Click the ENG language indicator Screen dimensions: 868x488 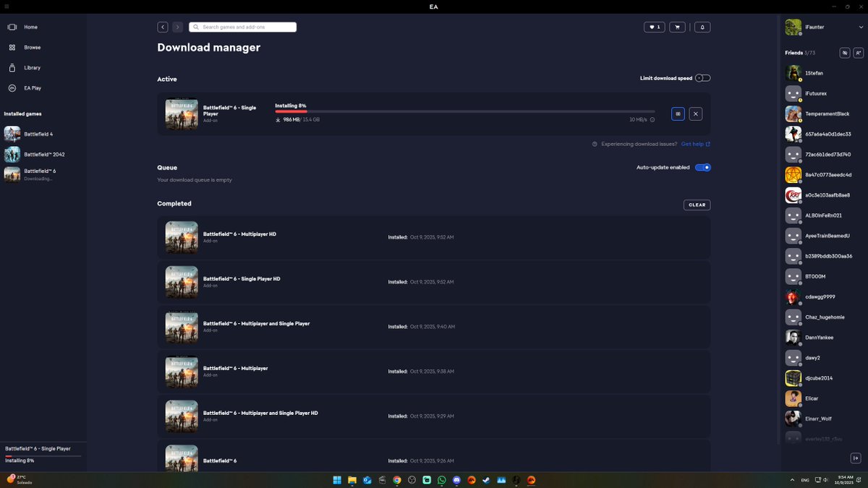(806, 480)
